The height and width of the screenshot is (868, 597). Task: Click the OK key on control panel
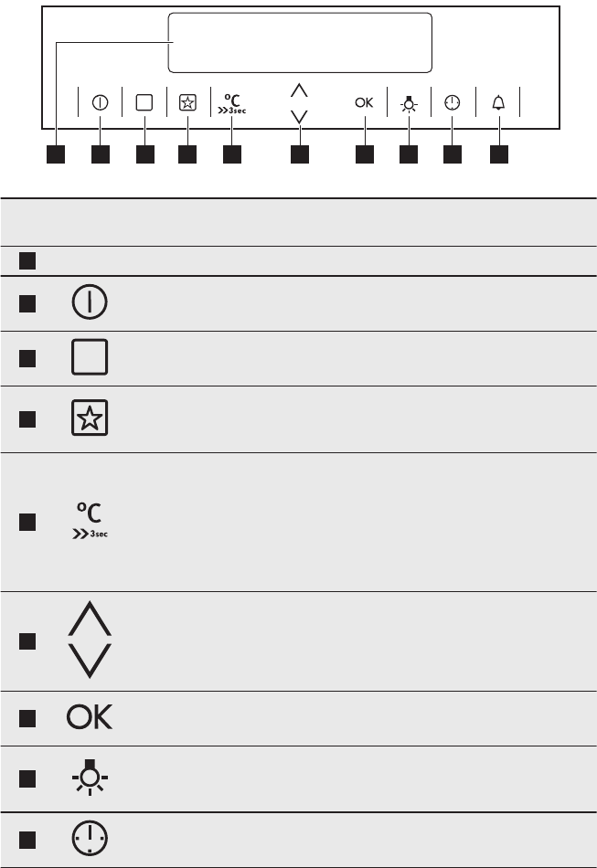click(x=365, y=102)
